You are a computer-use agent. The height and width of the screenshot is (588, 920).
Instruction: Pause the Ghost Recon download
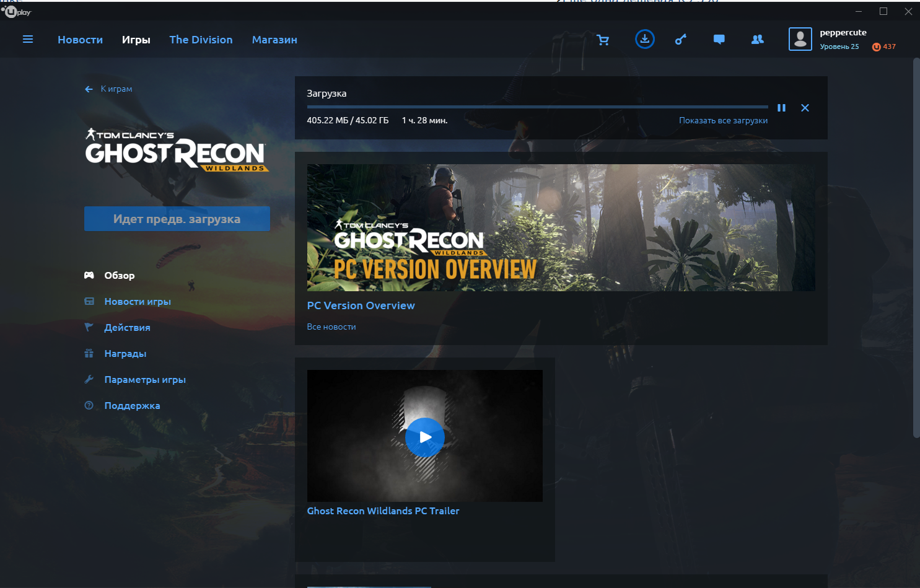[781, 108]
